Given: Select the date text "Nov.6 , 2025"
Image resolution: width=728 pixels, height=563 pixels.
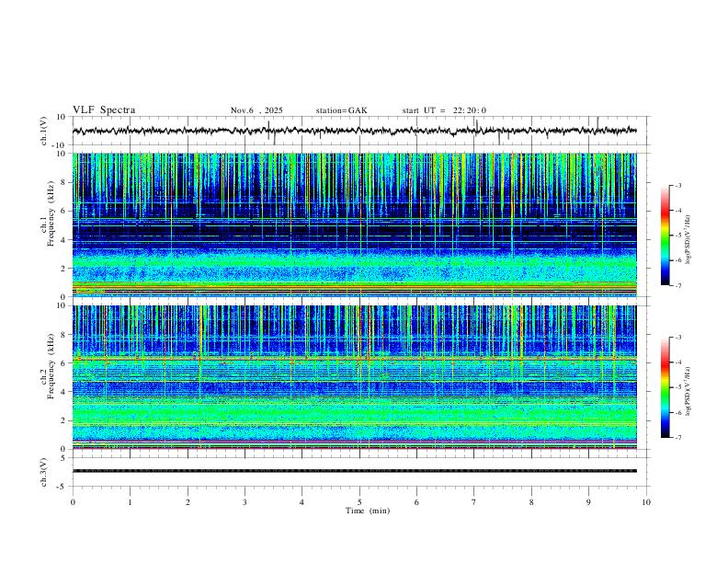Looking at the screenshot, I should point(256,110).
